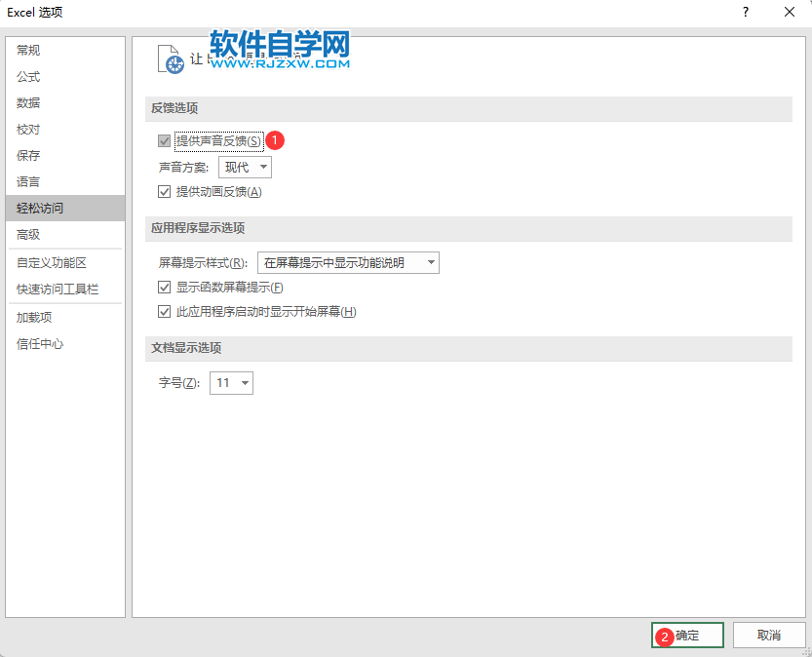Click the 反馈选项 section heading

(174, 108)
